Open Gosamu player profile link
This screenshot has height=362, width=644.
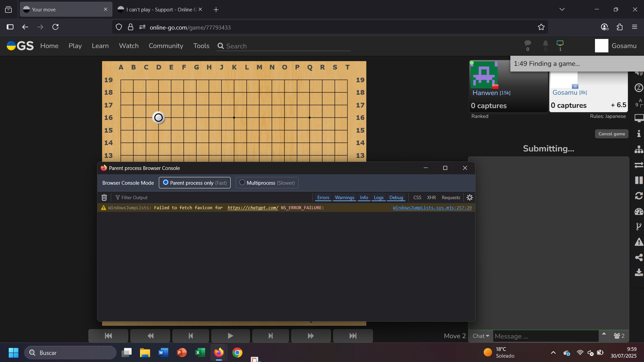click(565, 92)
